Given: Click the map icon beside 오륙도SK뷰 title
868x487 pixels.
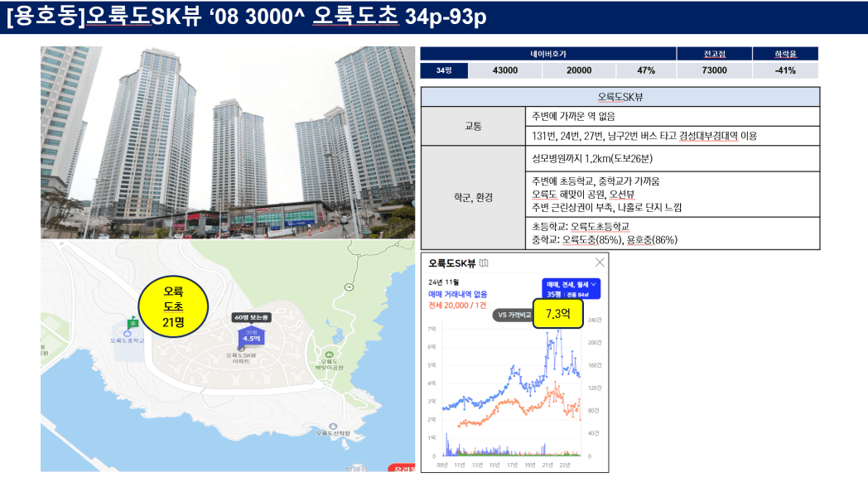Looking at the screenshot, I should point(484,263).
